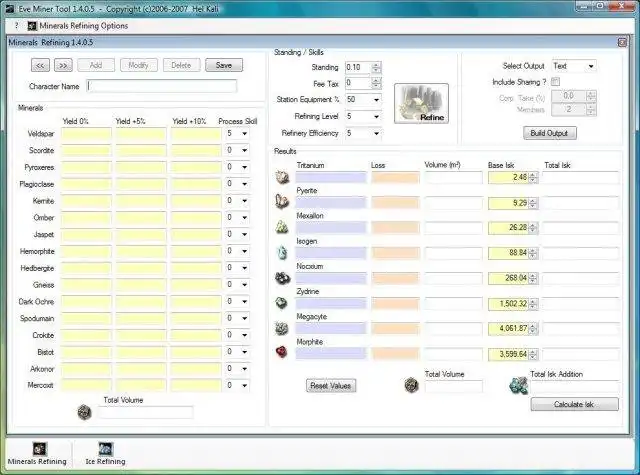Adjust the Pyerite Base Isk spinner
This screenshot has width=640, height=475.
coord(533,203)
